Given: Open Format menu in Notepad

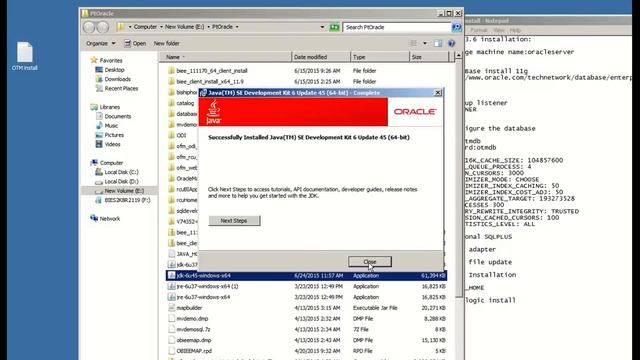Looking at the screenshot, I should coord(479,30).
